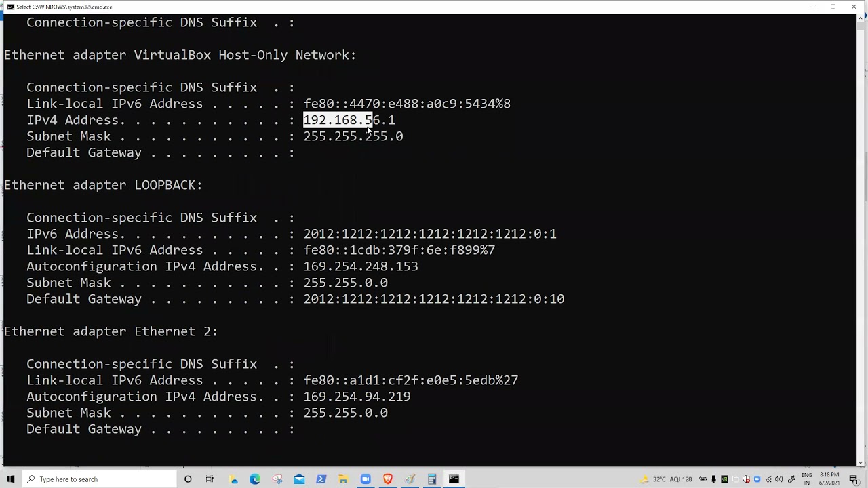Click autoconfiguration address 169.254.94.219
868x488 pixels.
coord(357,396)
